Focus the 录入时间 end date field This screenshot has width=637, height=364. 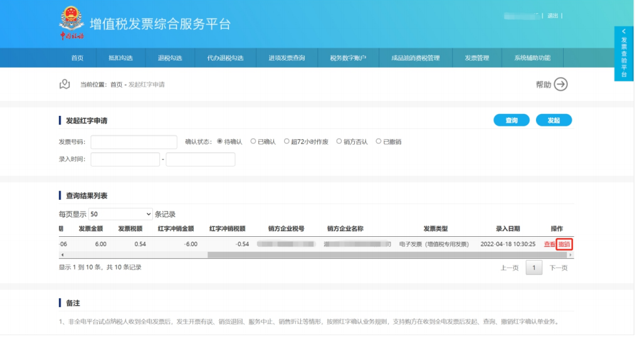point(200,159)
